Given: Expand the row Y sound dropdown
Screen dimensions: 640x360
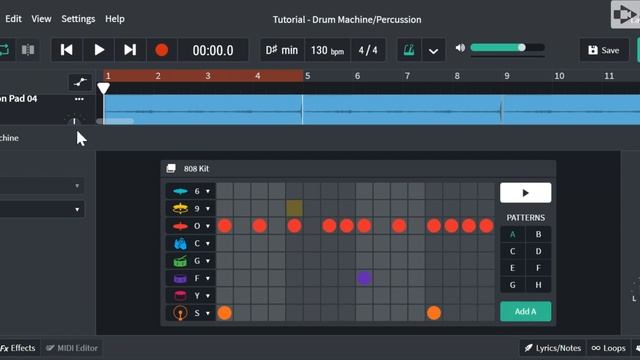Looking at the screenshot, I should pos(208,296).
